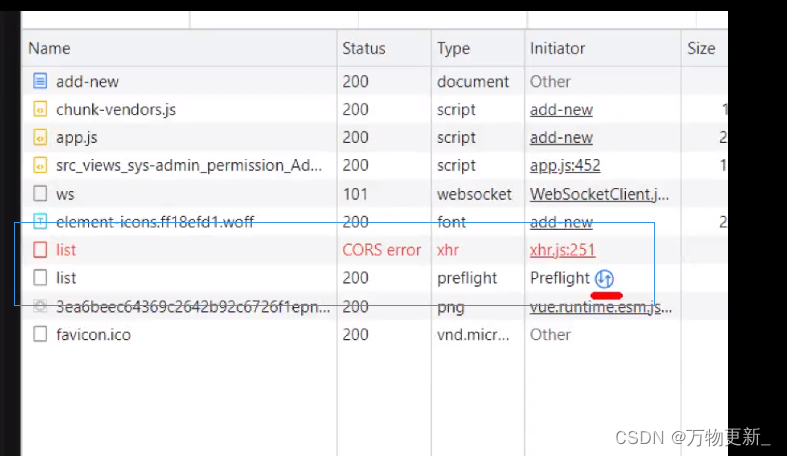
Task: Click the add-new document file icon
Action: click(40, 81)
